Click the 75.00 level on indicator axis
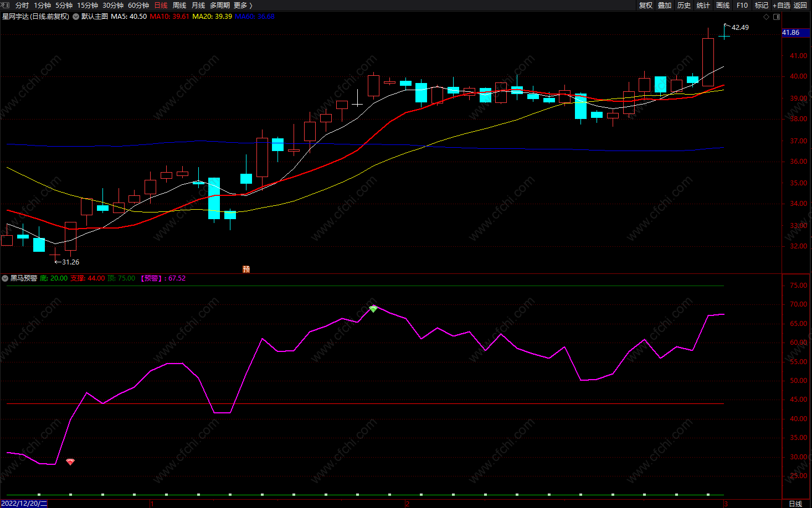 798,286
